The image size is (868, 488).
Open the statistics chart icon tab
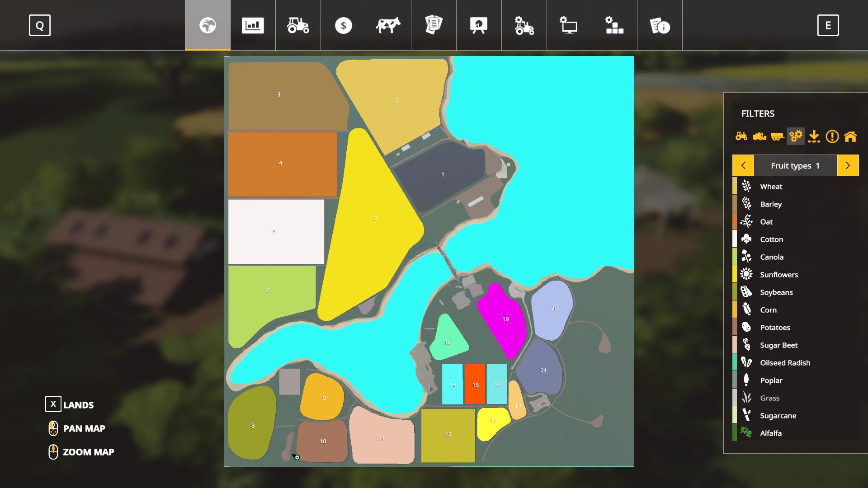point(253,25)
